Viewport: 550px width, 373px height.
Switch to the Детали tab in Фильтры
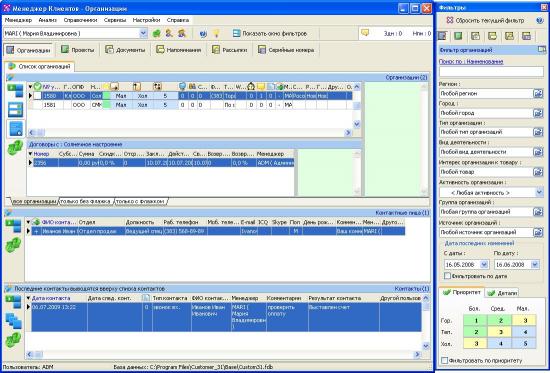503,293
